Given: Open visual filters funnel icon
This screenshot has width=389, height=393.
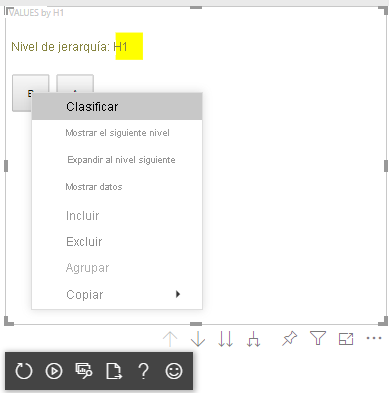Looking at the screenshot, I should coord(318,338).
